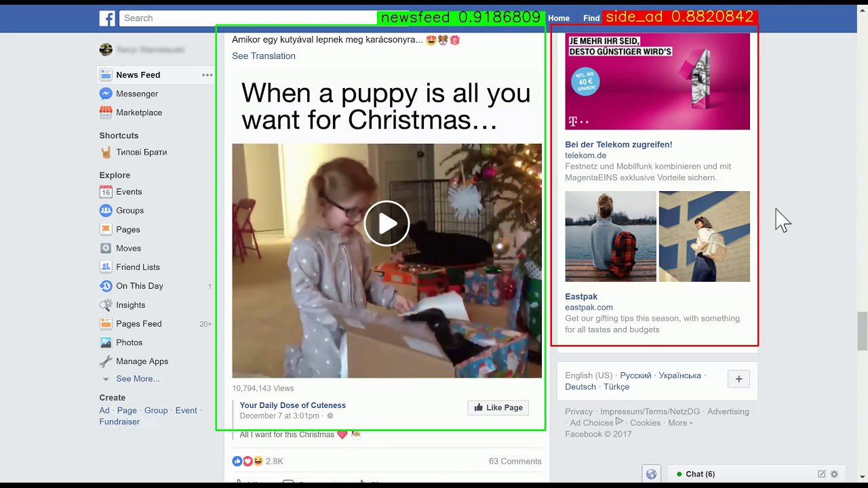Open the Insights sidebar icon
The image size is (868, 488).
point(106,305)
